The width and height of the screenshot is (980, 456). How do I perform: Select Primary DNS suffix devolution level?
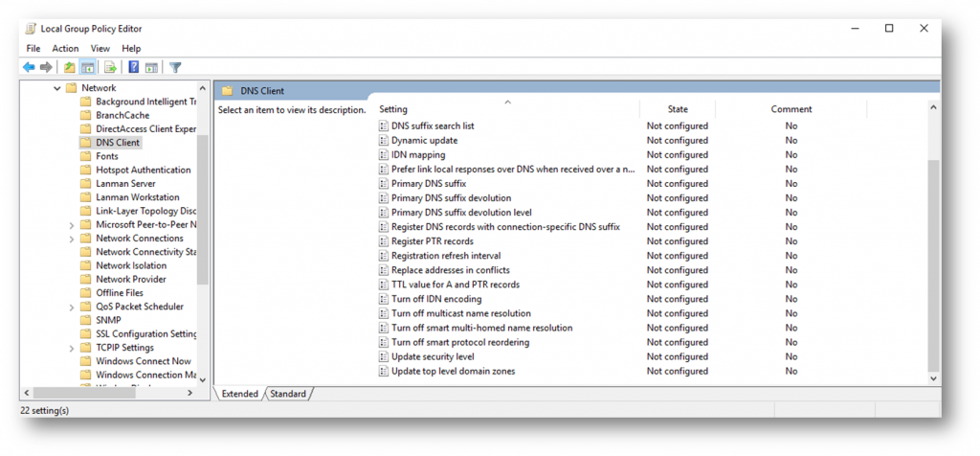(461, 213)
